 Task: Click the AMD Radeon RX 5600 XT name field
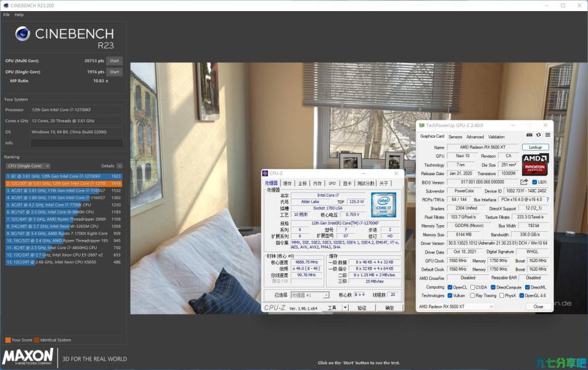482,147
